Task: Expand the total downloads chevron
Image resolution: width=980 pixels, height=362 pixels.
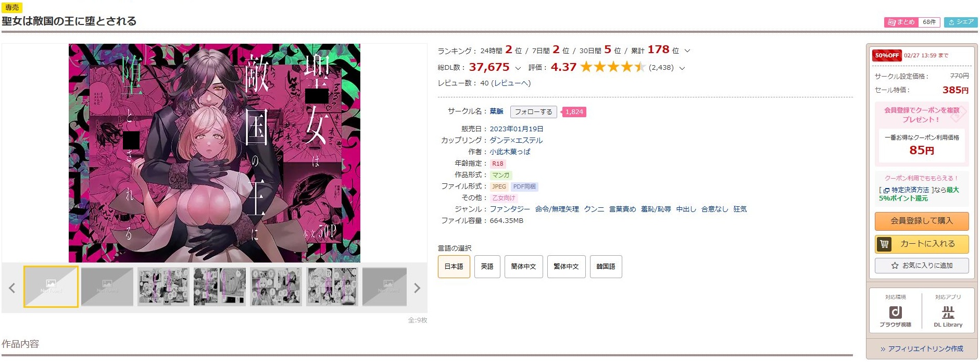Action: (518, 68)
